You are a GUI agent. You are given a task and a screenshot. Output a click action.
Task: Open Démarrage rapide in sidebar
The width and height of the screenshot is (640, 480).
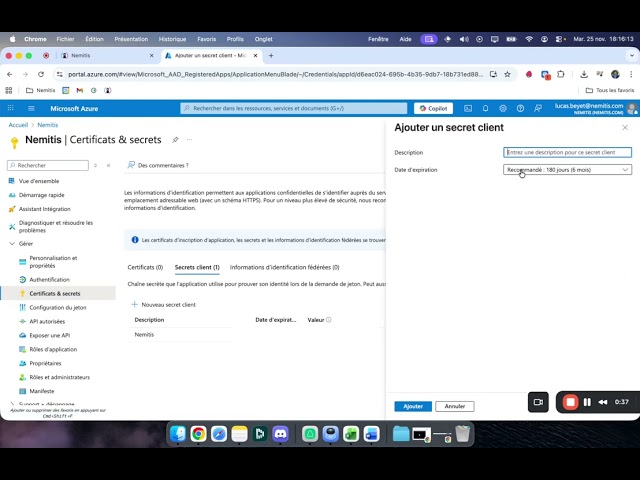(x=41, y=195)
